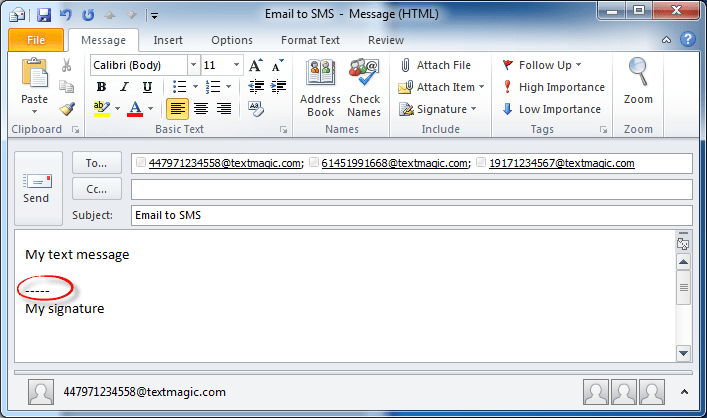Apply numbered list
The width and height of the screenshot is (707, 418).
coord(213,87)
